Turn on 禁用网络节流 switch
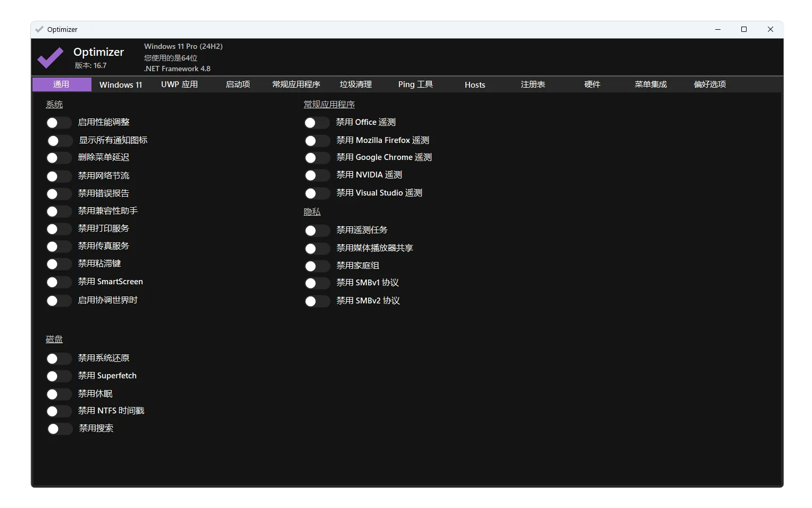The image size is (812, 508). [x=58, y=176]
